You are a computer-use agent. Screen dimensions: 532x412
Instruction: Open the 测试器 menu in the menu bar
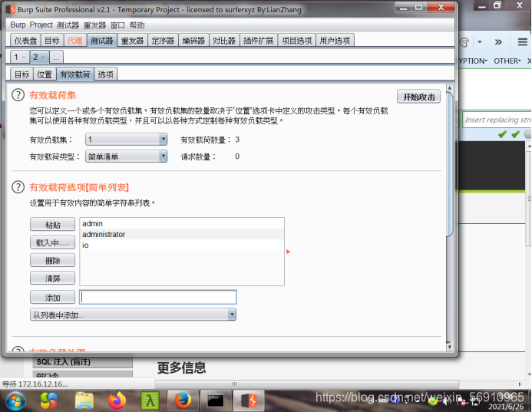click(x=68, y=25)
